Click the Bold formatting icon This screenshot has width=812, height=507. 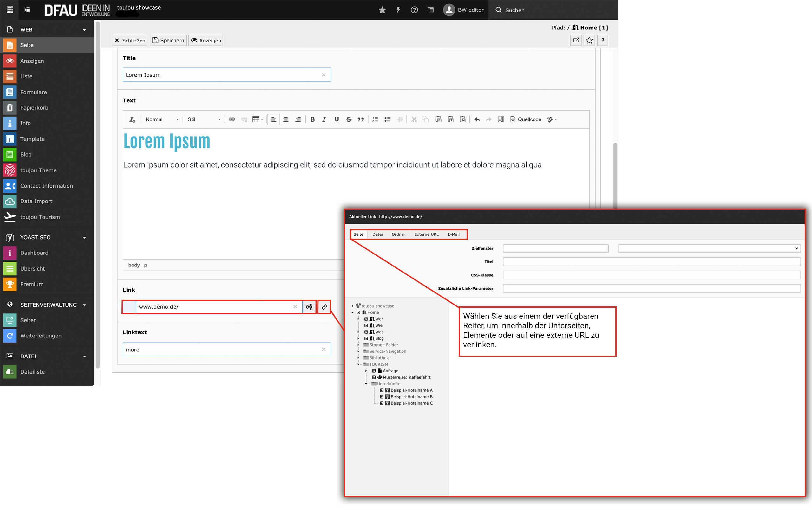312,119
